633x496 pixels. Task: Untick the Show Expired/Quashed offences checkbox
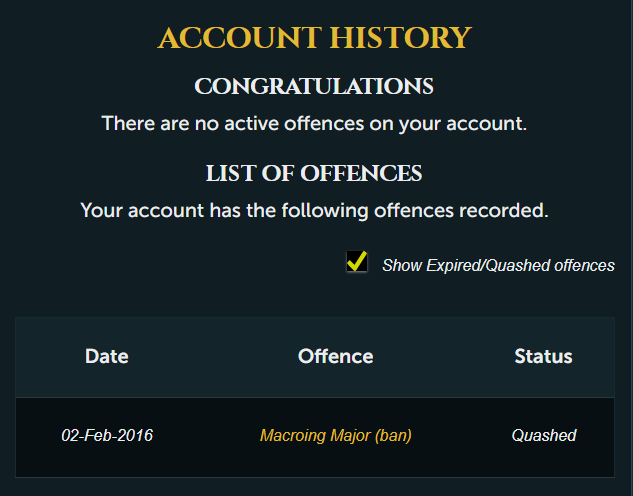click(x=356, y=262)
